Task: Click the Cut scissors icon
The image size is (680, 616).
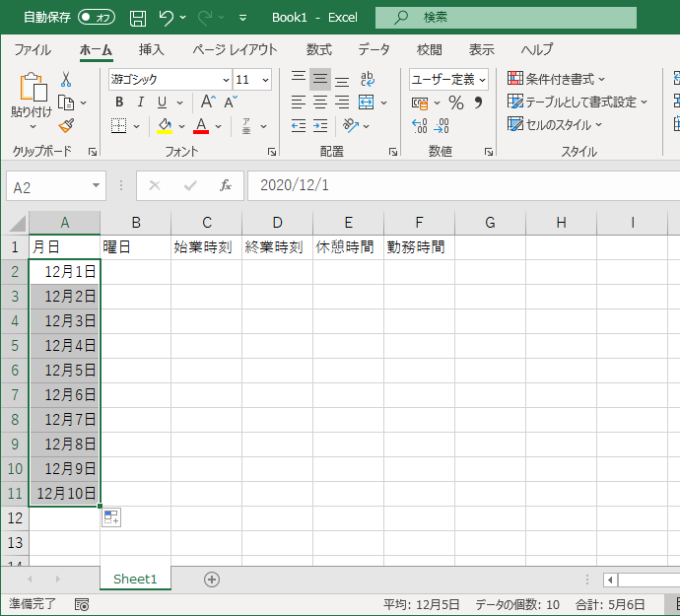Action: [x=66, y=80]
